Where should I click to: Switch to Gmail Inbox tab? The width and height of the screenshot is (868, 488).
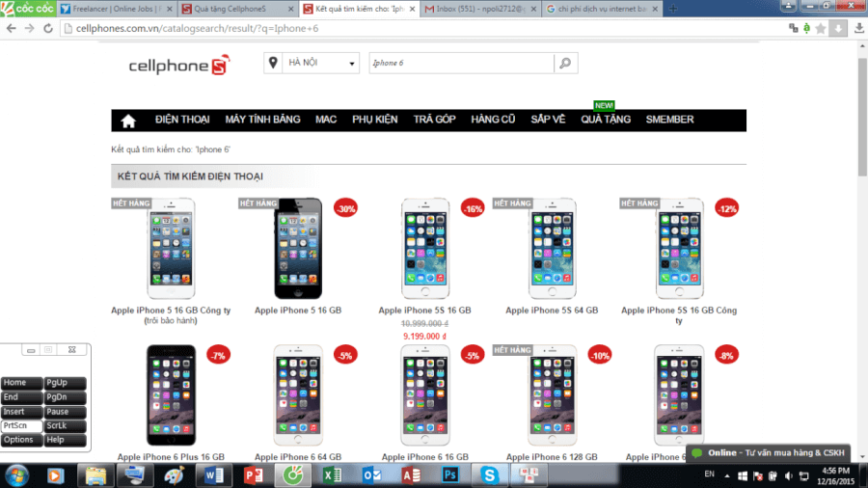click(480, 9)
